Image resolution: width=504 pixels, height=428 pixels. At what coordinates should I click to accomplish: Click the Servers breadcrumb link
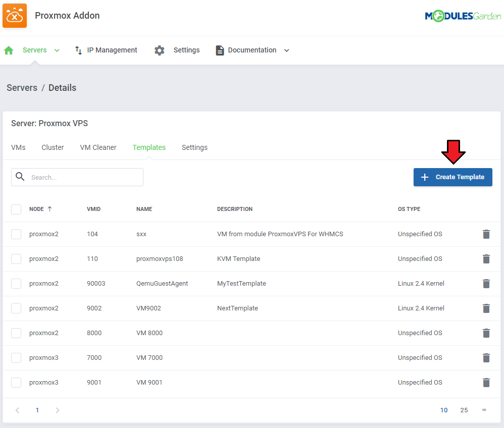pyautogui.click(x=22, y=88)
